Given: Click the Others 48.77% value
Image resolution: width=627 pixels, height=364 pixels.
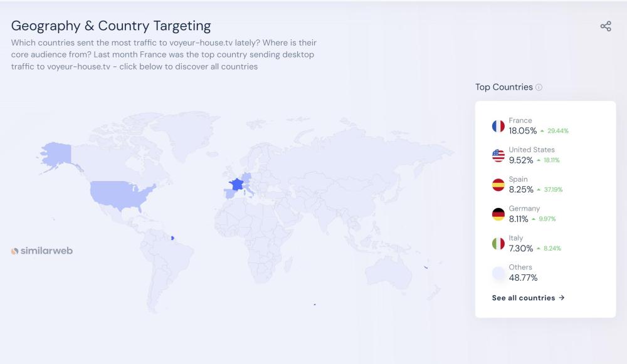Looking at the screenshot, I should [523, 278].
